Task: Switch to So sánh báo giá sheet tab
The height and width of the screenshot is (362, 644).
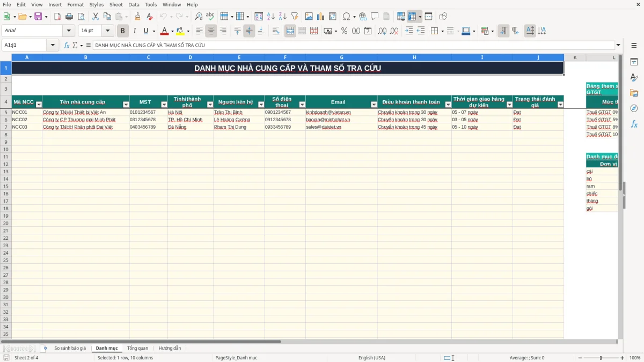Action: click(x=70, y=348)
